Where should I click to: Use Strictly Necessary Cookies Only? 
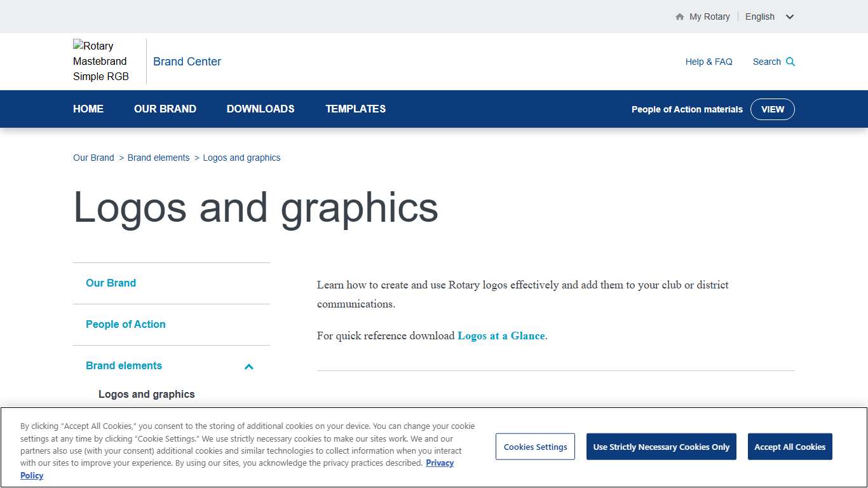(x=661, y=446)
